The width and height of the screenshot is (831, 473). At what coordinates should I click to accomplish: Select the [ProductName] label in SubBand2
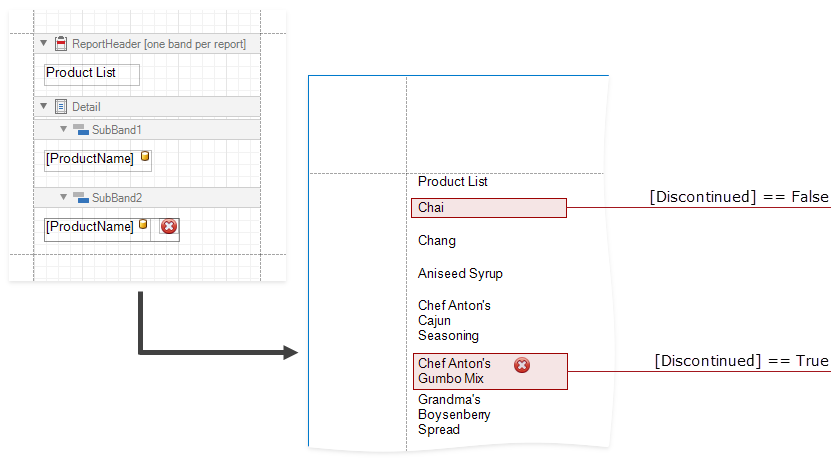pyautogui.click(x=89, y=227)
